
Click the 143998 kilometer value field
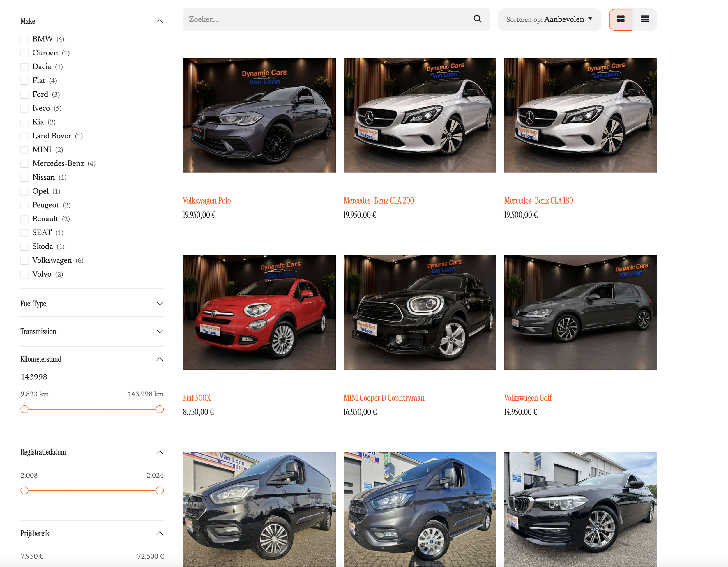pyautogui.click(x=34, y=377)
